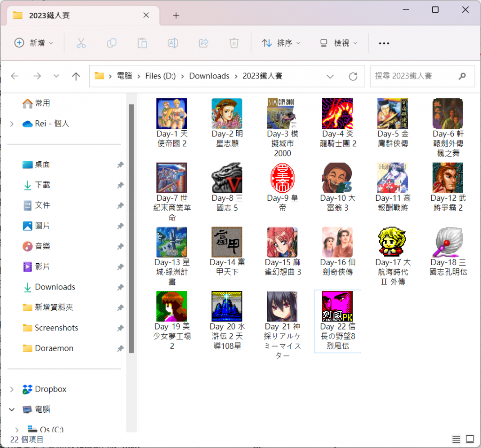The image size is (481, 448).
Task: Refresh the current folder view
Action: pos(353,76)
